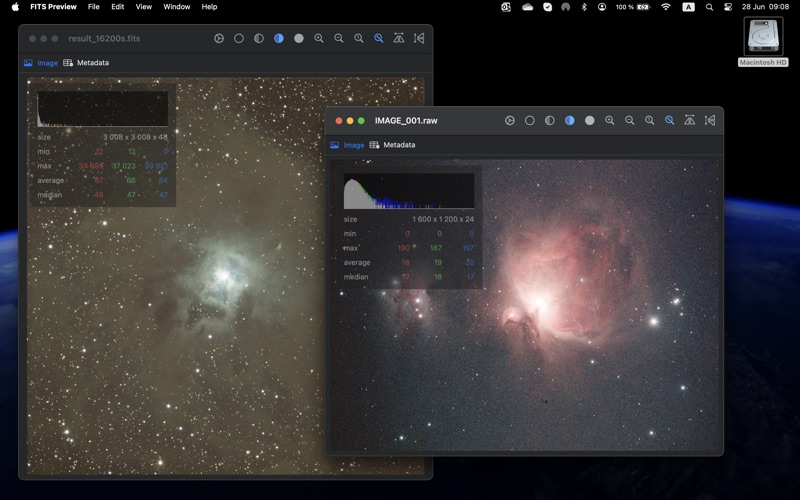
Task: Click 'median' row label in IMAGE_001.raw stats
Action: pyautogui.click(x=356, y=277)
